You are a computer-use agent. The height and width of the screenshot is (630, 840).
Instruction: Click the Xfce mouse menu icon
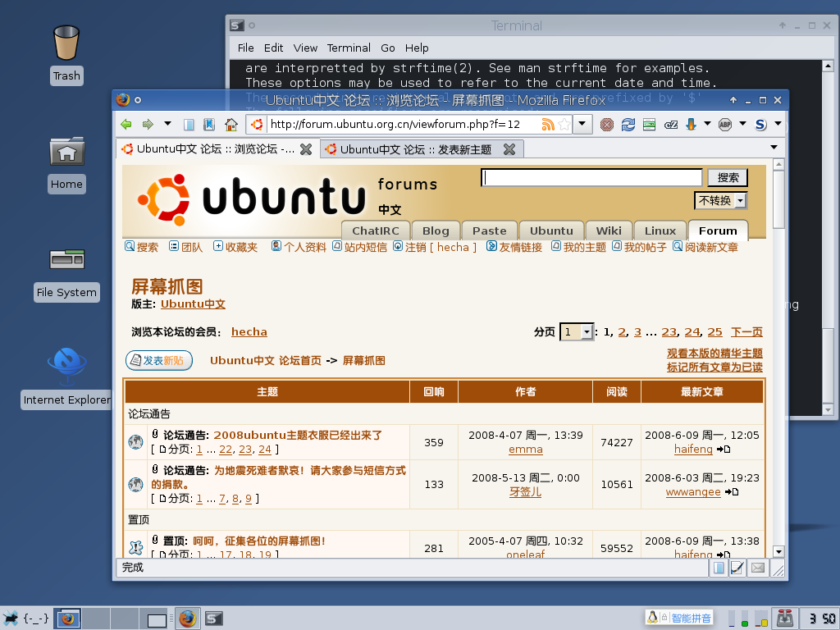pyautogui.click(x=11, y=619)
